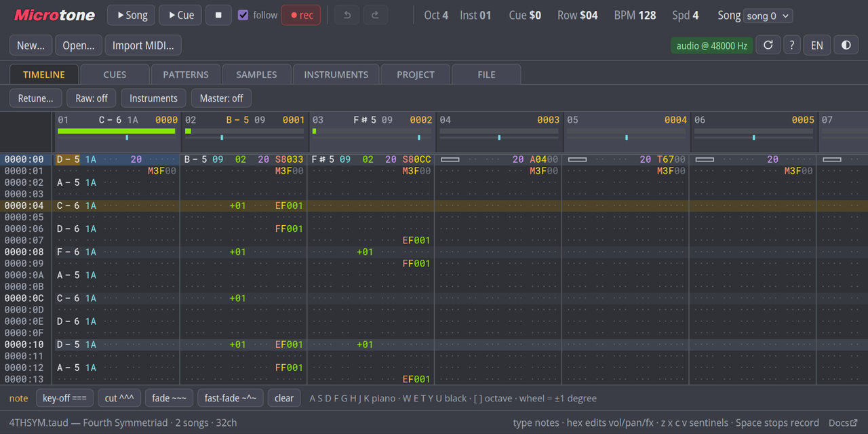This screenshot has width=868, height=434.
Task: Switch to the CUES tab
Action: point(115,75)
